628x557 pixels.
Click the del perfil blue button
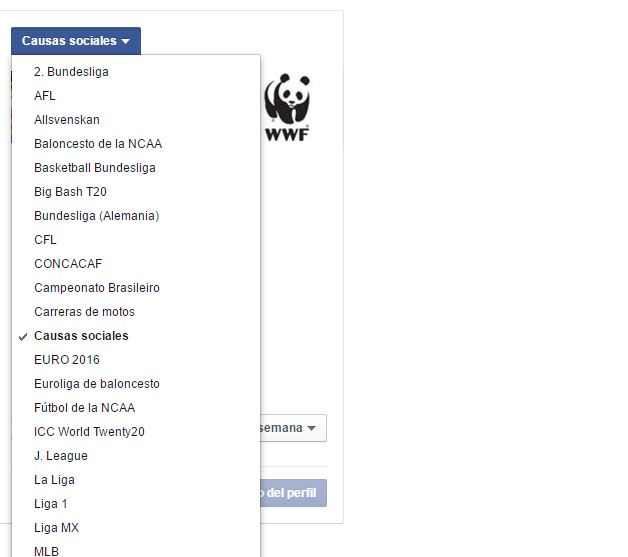coord(293,493)
